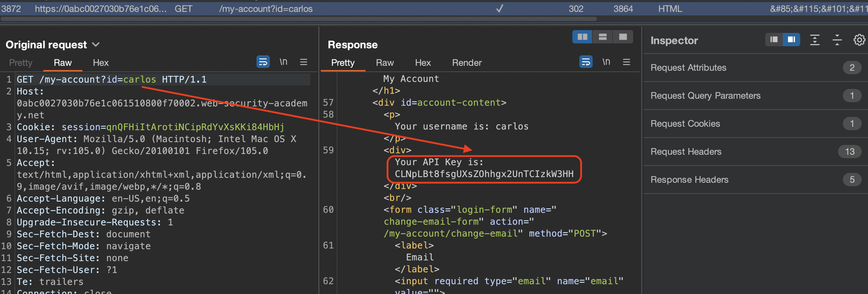Select side-by-side split layout icon

(x=582, y=37)
